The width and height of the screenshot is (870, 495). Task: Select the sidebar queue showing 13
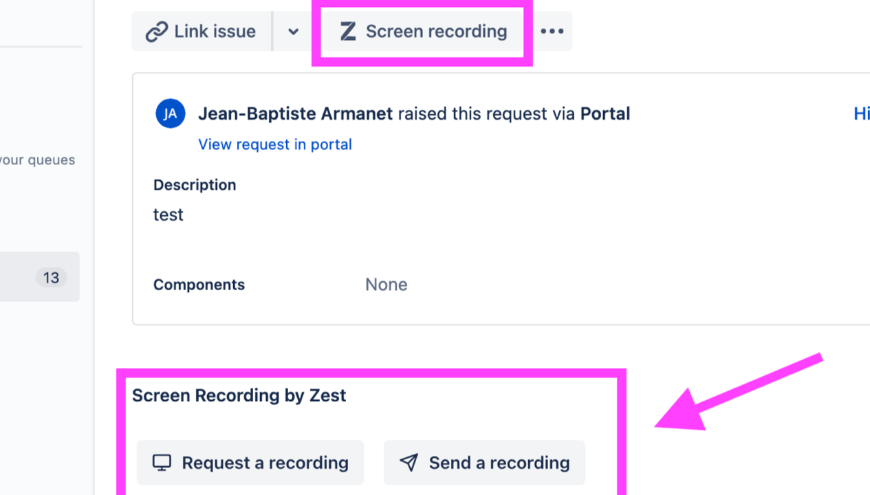[x=40, y=277]
